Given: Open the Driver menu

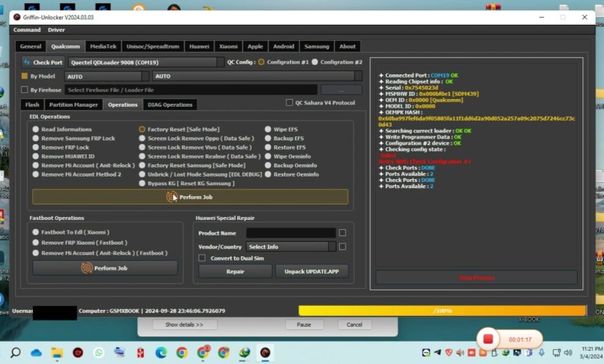Looking at the screenshot, I should [x=57, y=29].
